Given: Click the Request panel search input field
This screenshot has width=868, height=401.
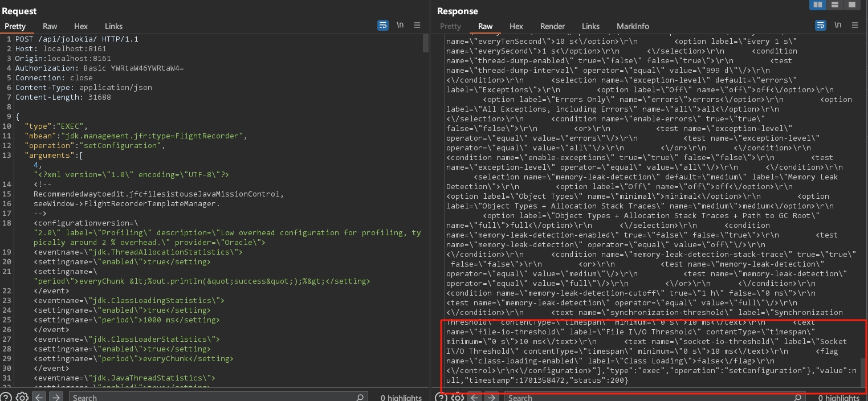Looking at the screenshot, I should [217, 397].
